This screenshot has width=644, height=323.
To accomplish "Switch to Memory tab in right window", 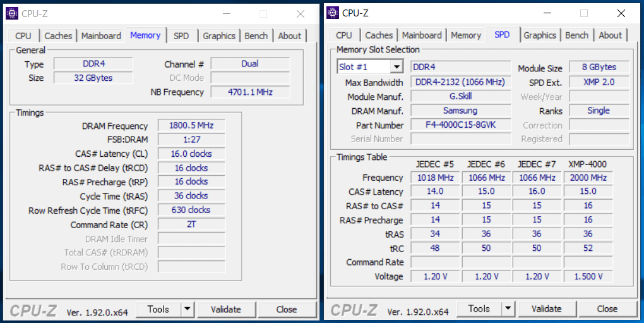I will click(x=466, y=35).
